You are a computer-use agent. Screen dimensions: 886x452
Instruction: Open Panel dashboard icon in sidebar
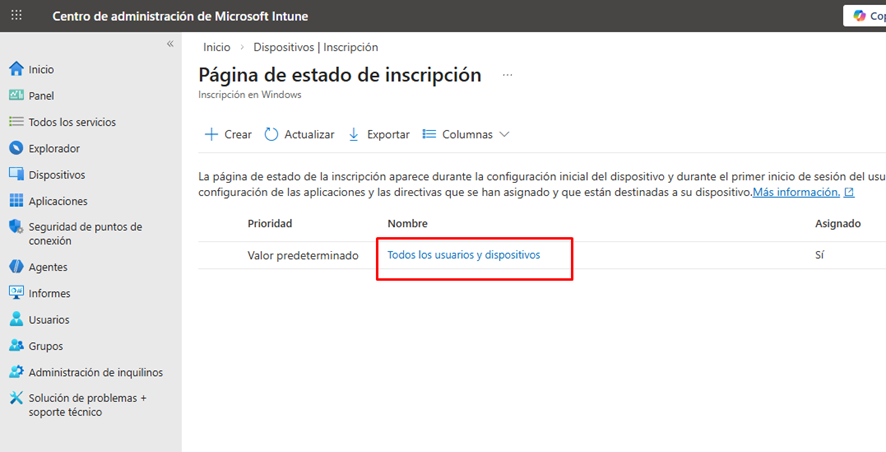point(16,96)
